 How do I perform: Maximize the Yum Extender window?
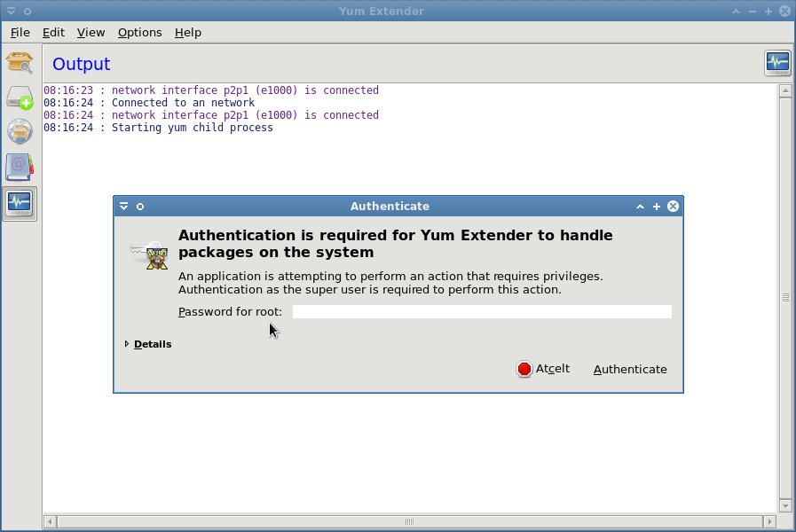coord(768,12)
